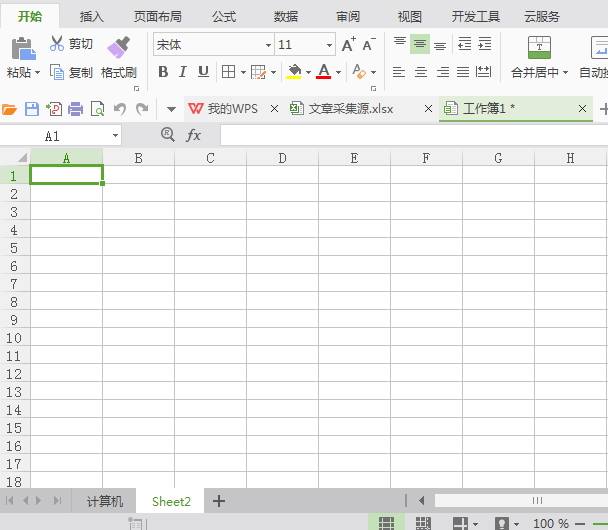Open the font size dropdown
608x530 pixels.
click(329, 45)
